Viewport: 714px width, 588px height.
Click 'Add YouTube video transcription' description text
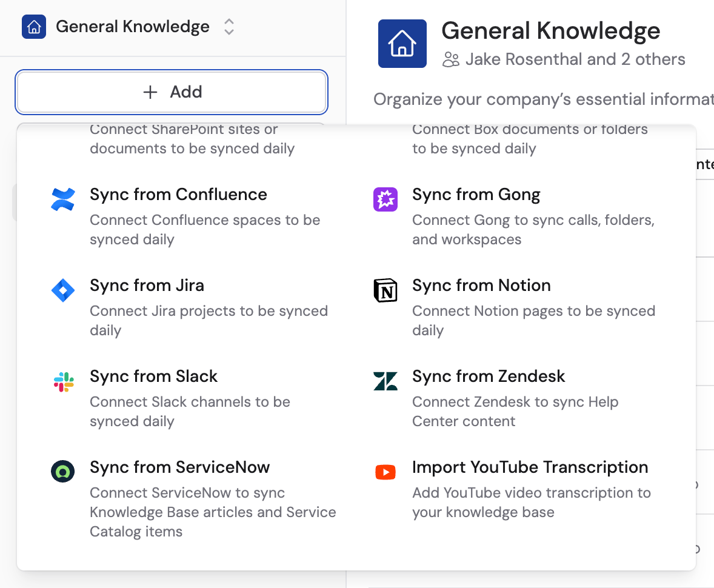pos(532,503)
